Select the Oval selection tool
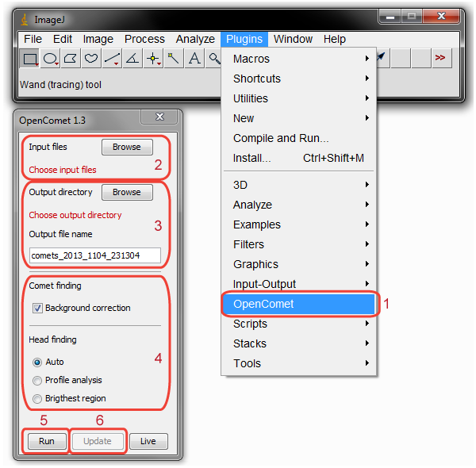The height and width of the screenshot is (468, 476). (x=51, y=58)
